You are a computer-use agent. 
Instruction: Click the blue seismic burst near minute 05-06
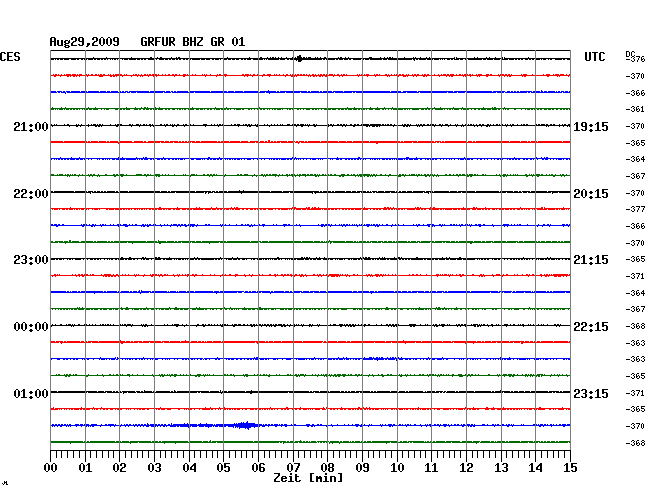click(x=245, y=425)
